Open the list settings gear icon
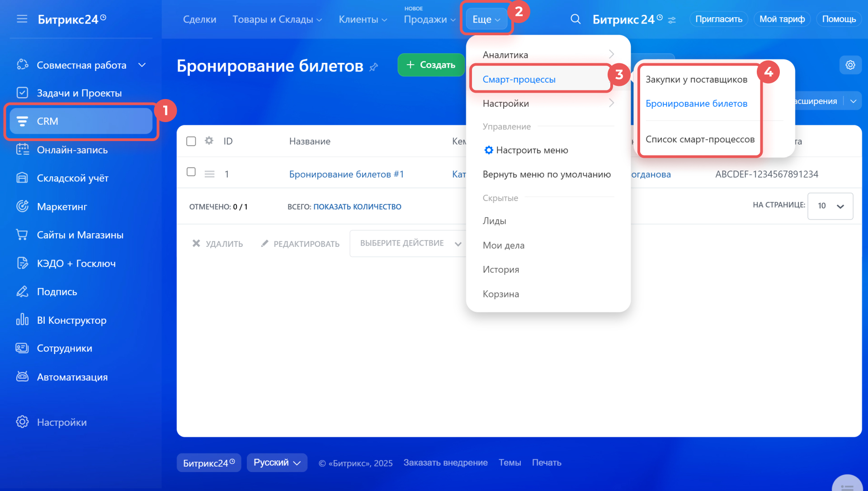 850,65
